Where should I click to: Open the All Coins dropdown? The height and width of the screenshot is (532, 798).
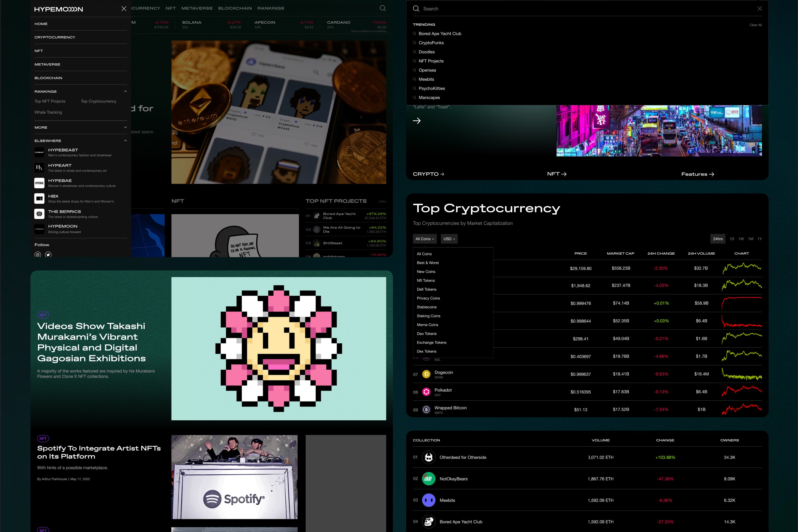coord(424,239)
